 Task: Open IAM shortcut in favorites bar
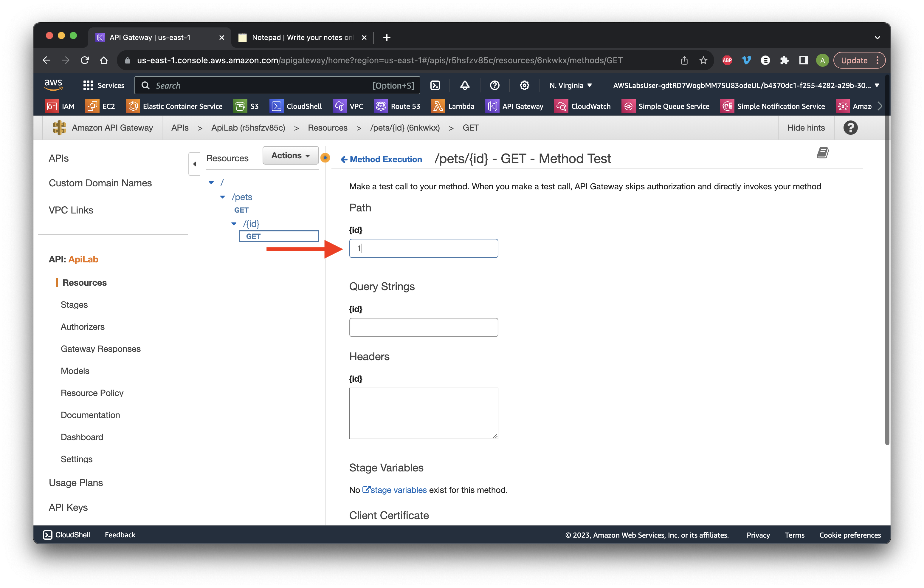point(60,106)
